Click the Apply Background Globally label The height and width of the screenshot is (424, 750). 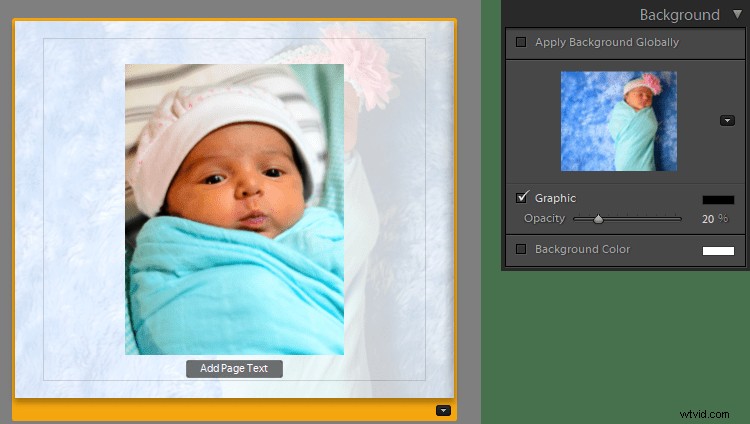pos(607,42)
